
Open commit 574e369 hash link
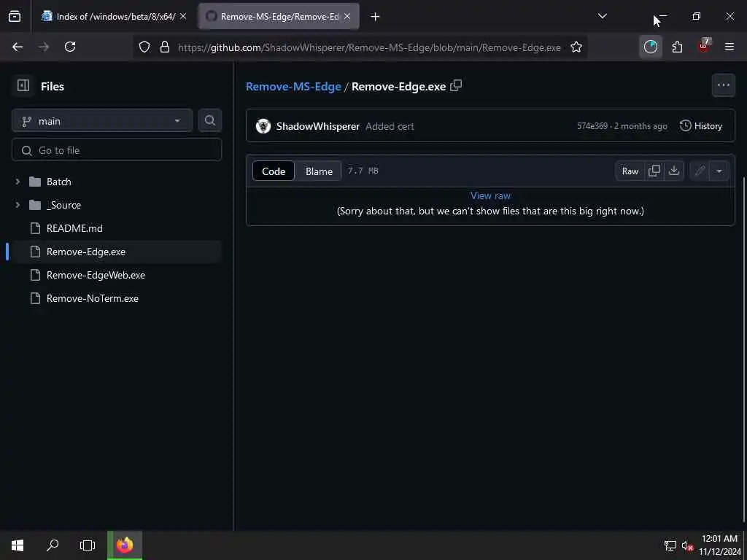pyautogui.click(x=592, y=126)
